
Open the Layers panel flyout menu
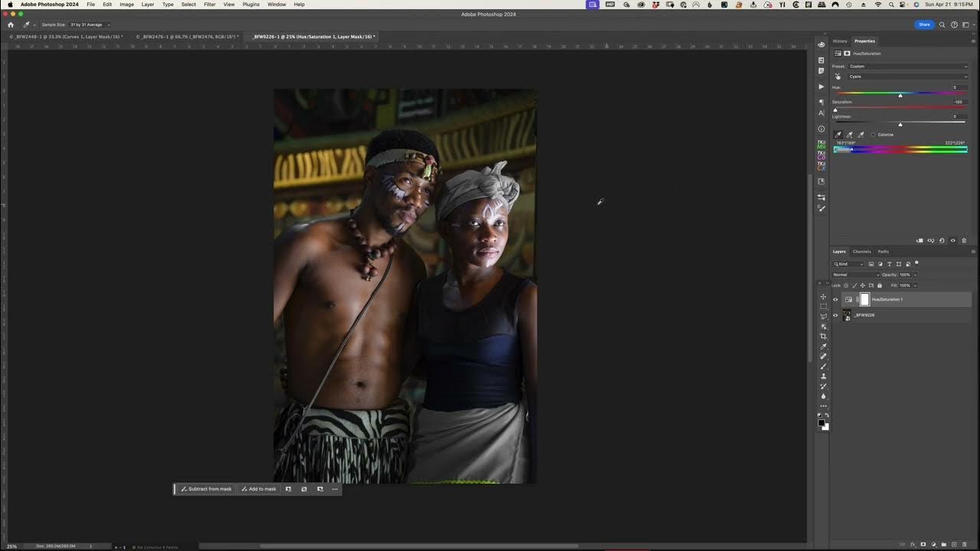pyautogui.click(x=973, y=252)
